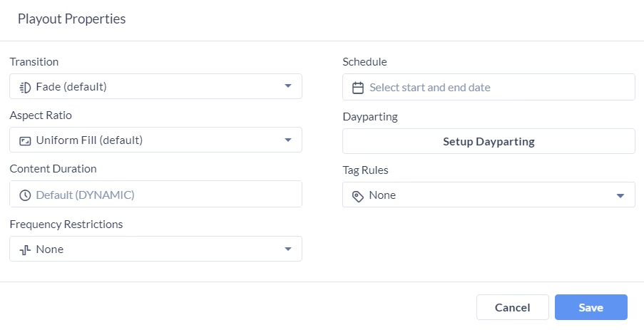Screen dimensions: 644x330
Task: Click Uniform Fill (default) option text
Action: pos(90,140)
